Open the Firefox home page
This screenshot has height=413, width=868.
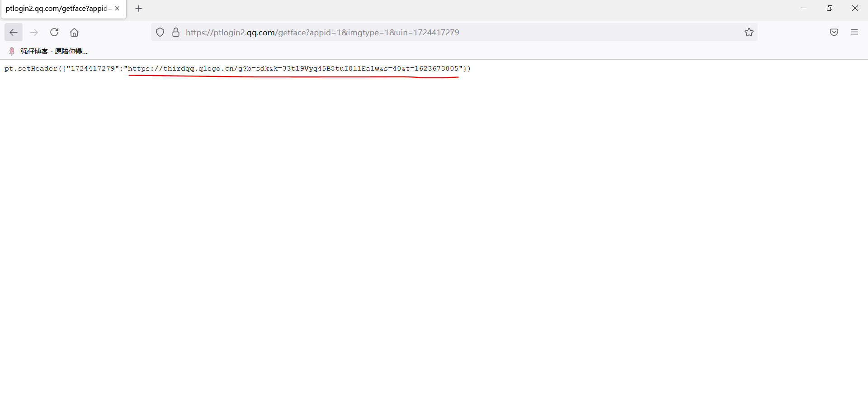click(75, 33)
